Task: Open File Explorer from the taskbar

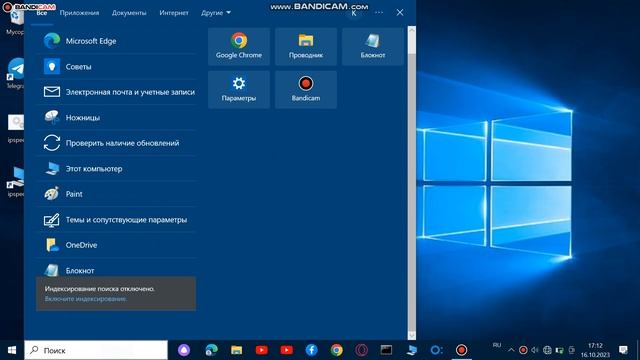Action: pos(236,350)
